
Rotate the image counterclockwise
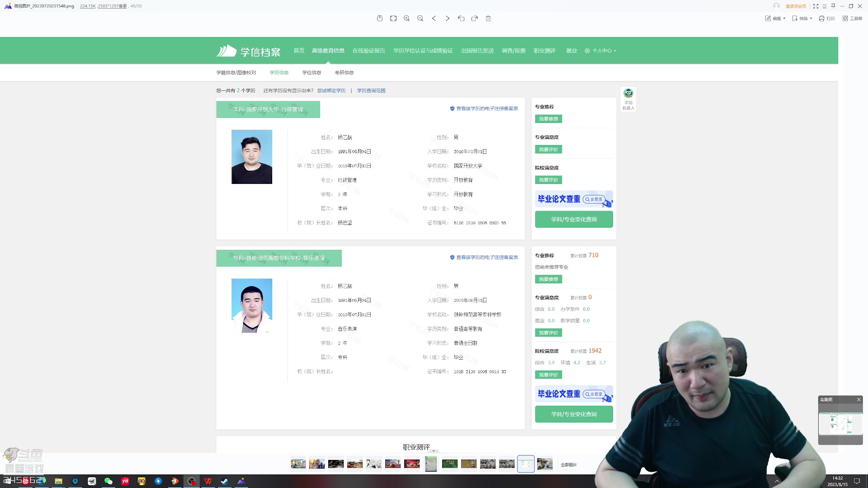[461, 19]
